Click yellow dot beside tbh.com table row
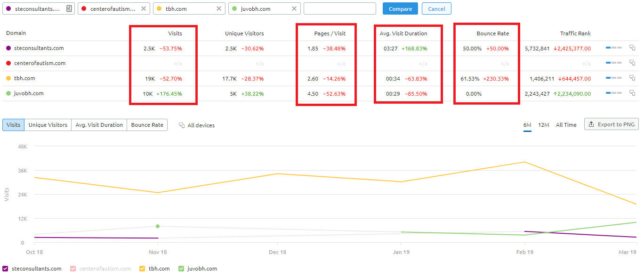The width and height of the screenshot is (644, 279). click(8, 78)
